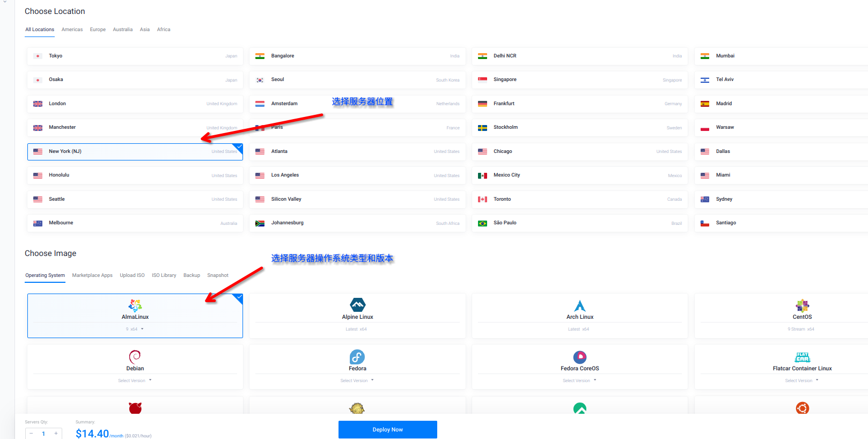Click the Swedish flag beside Stockholm
The image size is (868, 439).
click(x=482, y=128)
